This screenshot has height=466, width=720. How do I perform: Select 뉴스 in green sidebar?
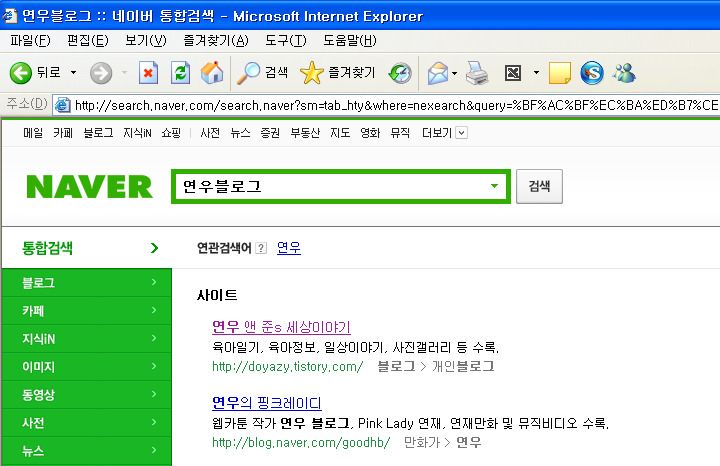86,451
